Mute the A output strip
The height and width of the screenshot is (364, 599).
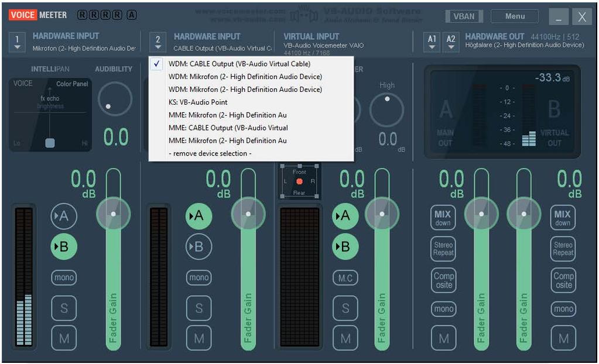pyautogui.click(x=443, y=338)
